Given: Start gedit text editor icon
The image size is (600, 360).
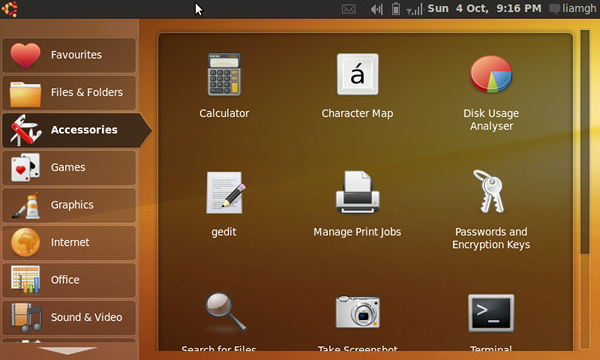Looking at the screenshot, I should 226,193.
